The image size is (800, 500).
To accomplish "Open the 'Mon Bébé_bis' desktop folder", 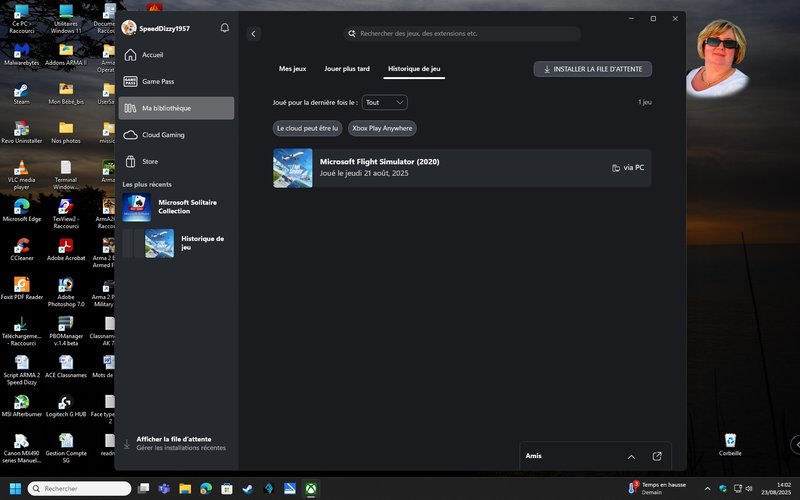I will point(66,93).
